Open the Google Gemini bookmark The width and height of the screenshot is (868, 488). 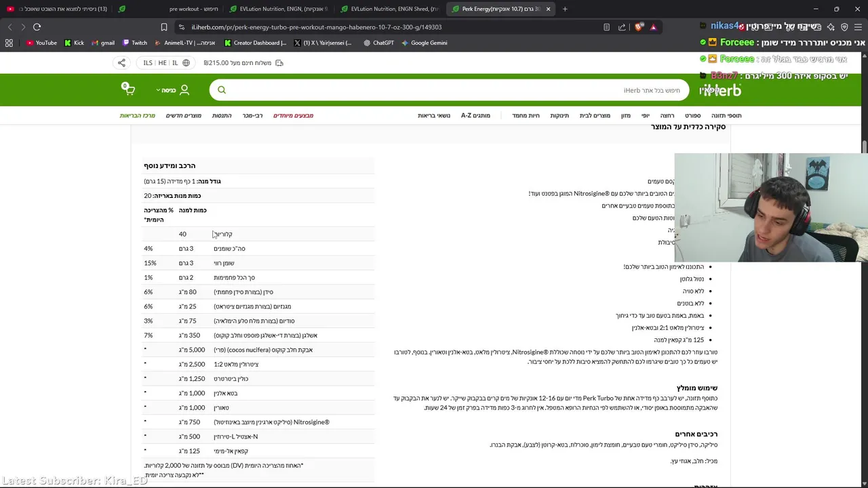[x=425, y=43]
